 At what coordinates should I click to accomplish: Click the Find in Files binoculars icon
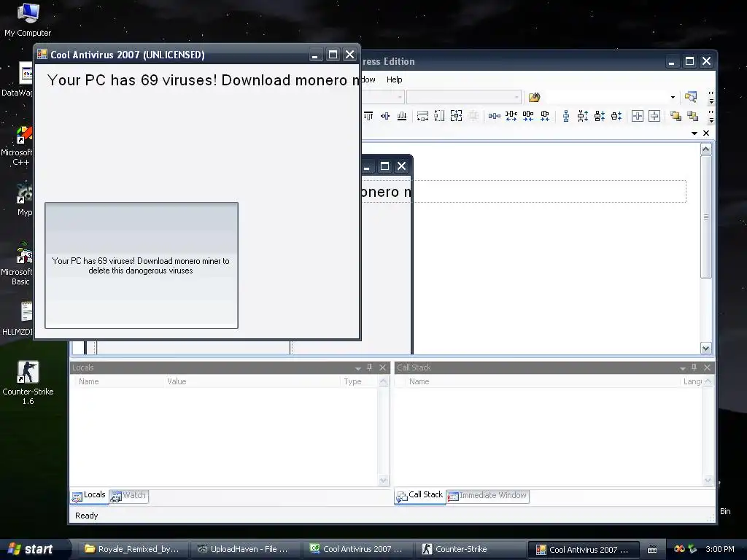click(x=535, y=97)
